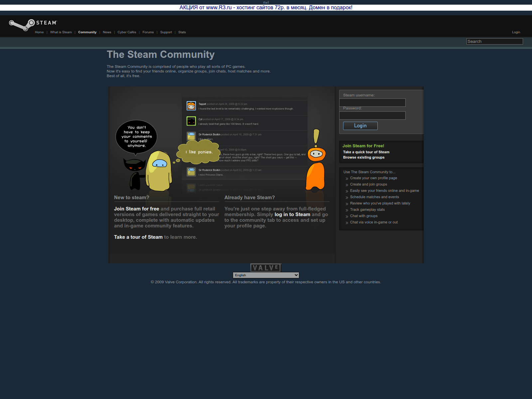Open the Community nav item
Viewport: 532px width, 399px height.
87,32
